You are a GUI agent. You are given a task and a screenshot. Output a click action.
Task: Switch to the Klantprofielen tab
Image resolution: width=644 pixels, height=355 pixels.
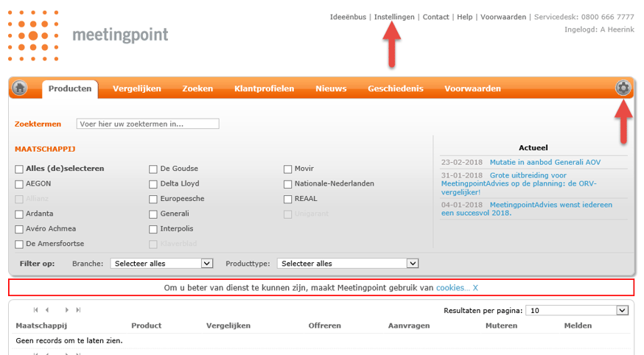pyautogui.click(x=264, y=88)
